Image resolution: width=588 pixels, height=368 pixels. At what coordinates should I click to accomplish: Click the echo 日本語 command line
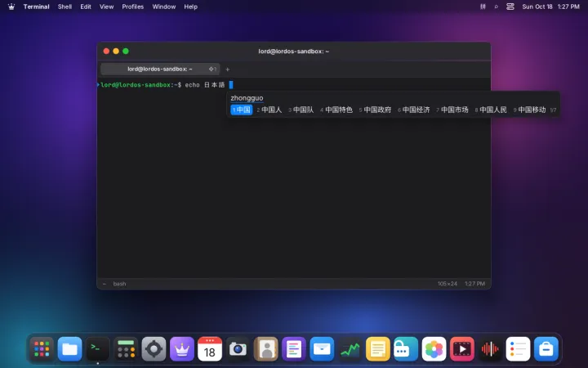205,85
